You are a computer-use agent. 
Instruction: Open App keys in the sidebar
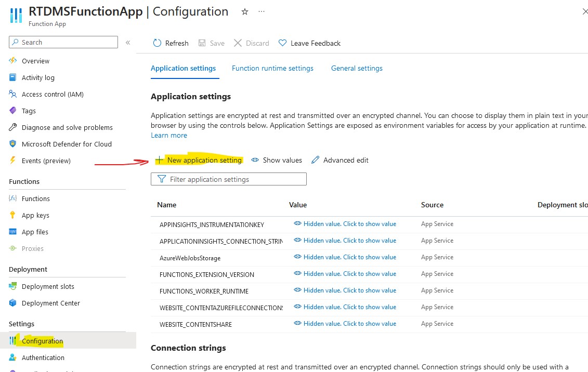tap(35, 215)
